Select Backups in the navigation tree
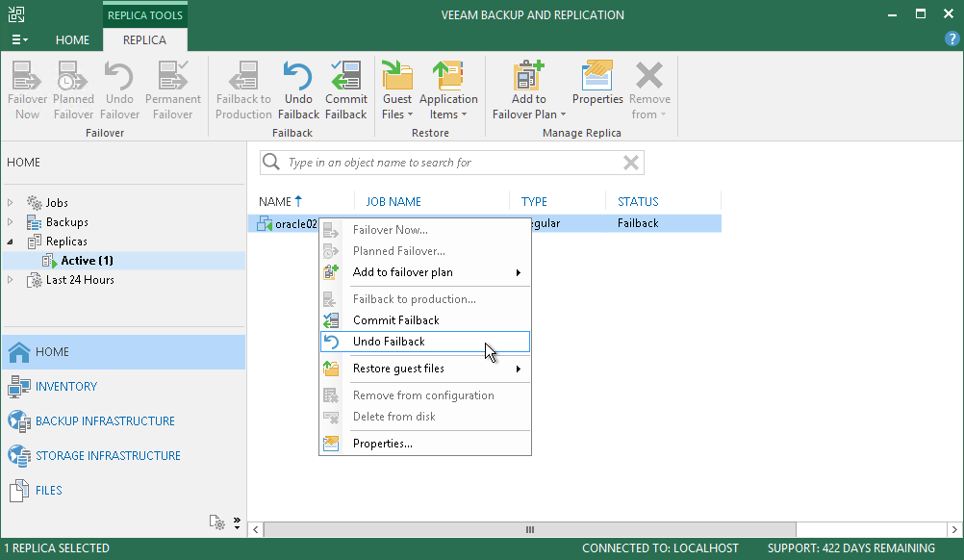This screenshot has height=560, width=964. [66, 222]
